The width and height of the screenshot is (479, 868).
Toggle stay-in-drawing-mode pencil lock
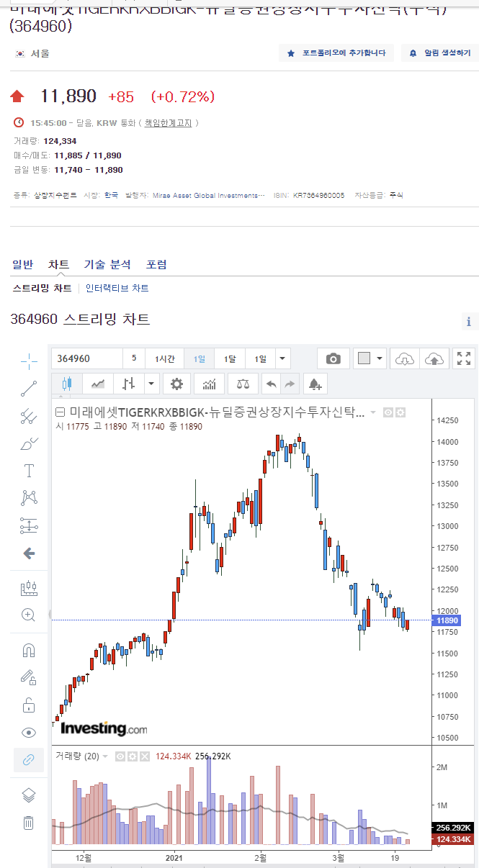pos(29,677)
